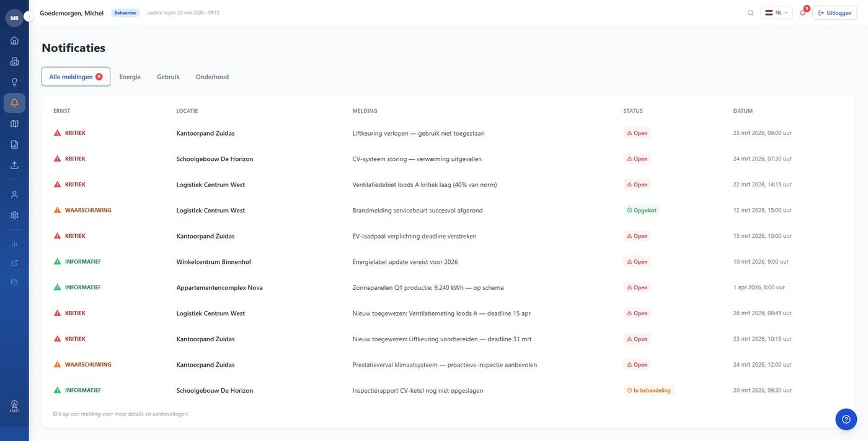The image size is (868, 441).
Task: Click the upload icon in sidebar
Action: pyautogui.click(x=14, y=165)
